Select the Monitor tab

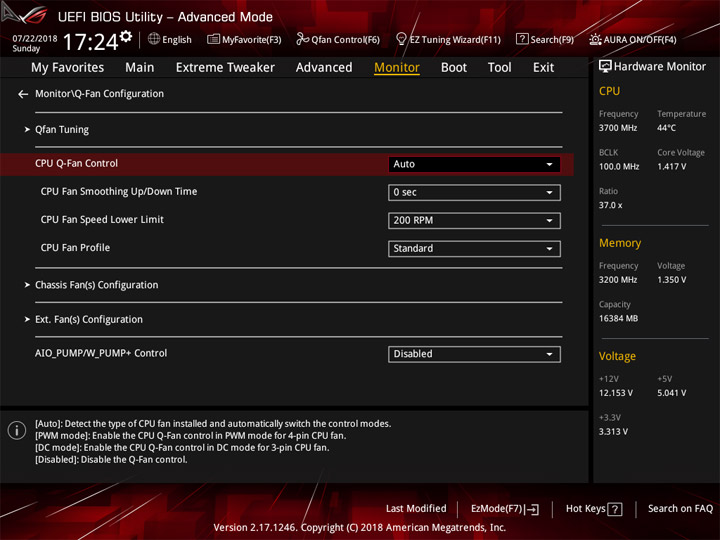tap(397, 68)
